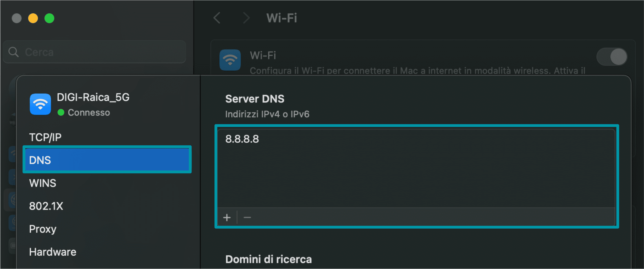Switch to the Proxy tab
Viewport: 644px width, 269px height.
42,229
